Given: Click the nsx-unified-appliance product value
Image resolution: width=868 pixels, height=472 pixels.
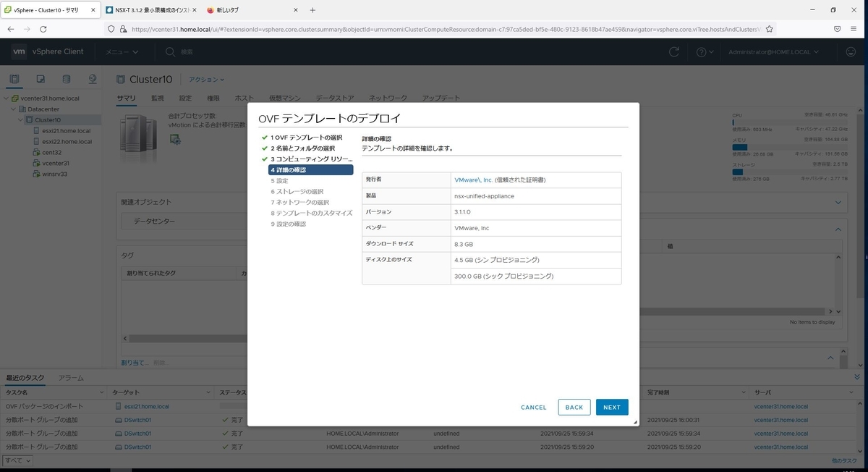Looking at the screenshot, I should tap(484, 196).
